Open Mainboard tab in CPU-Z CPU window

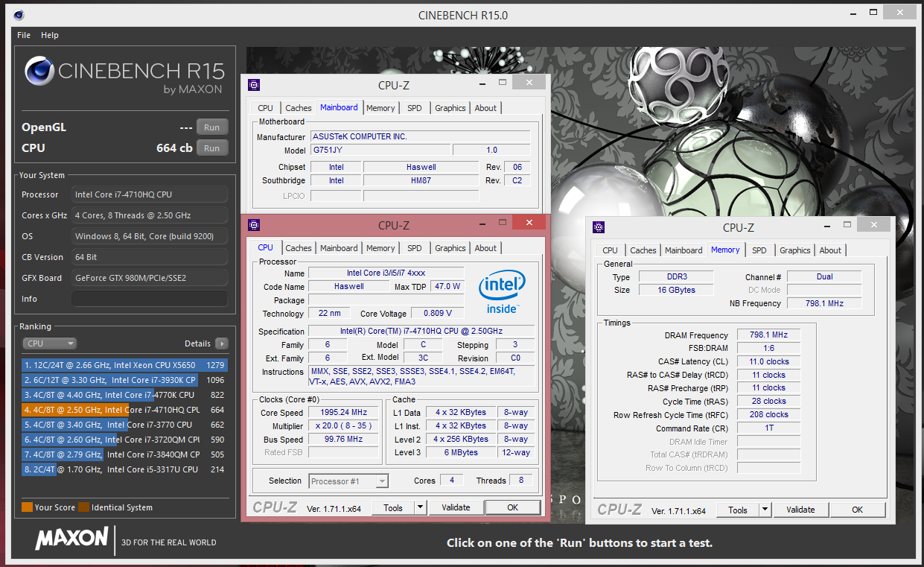coord(339,248)
